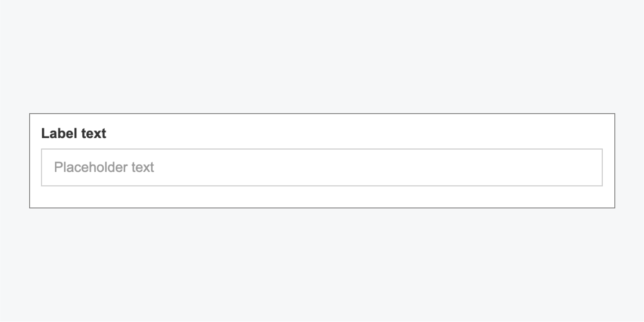The width and height of the screenshot is (644, 322).
Task: Click the bottom-right corner of the container
Action: coord(614,208)
